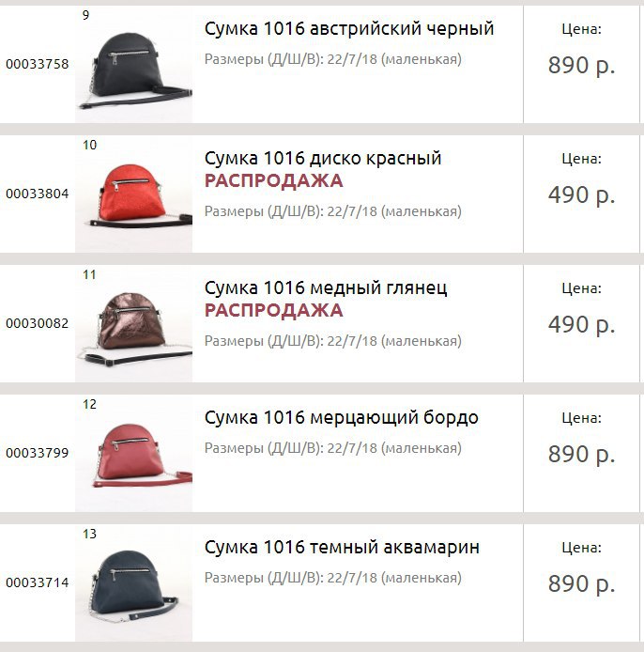
Task: Select article code 00033714
Action: 37,582
